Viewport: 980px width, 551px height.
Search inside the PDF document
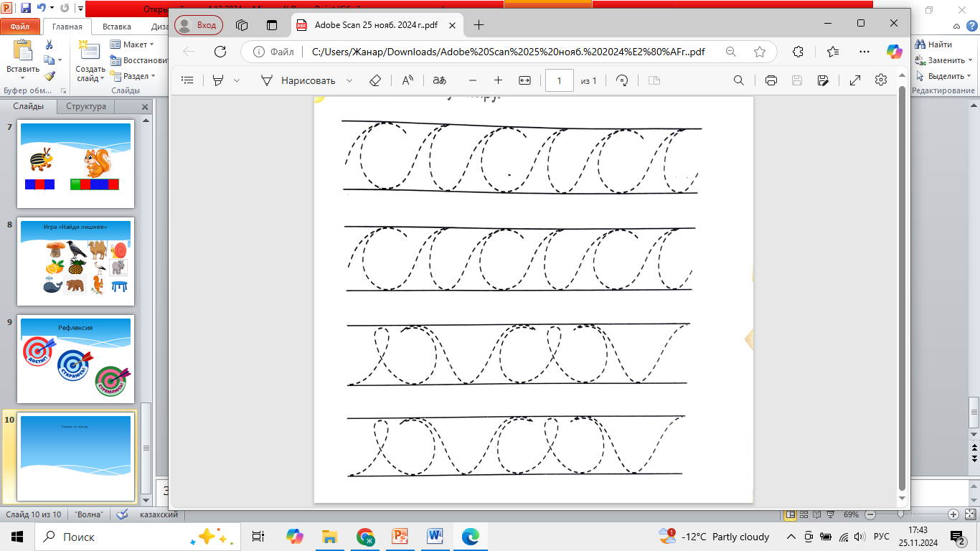click(x=739, y=80)
